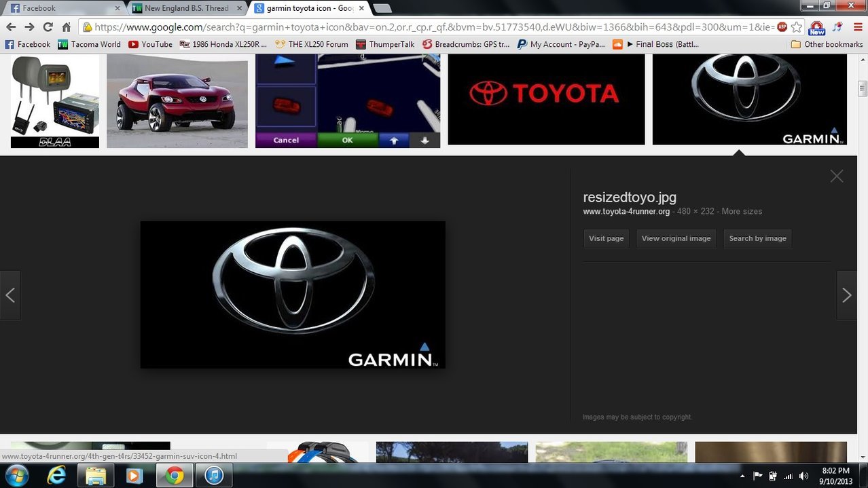Image resolution: width=868 pixels, height=488 pixels.
Task: Launch Internet Explorer from the taskbar
Action: coord(57,476)
